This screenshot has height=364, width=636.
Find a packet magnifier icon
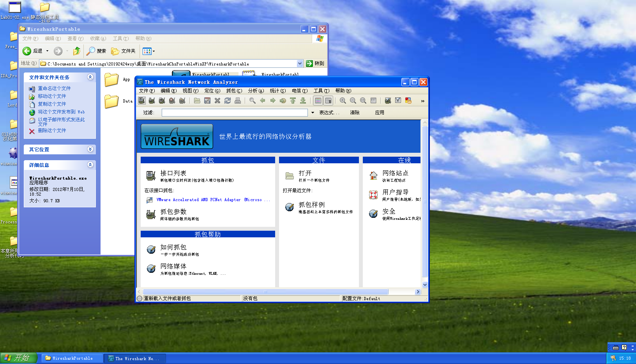point(253,101)
